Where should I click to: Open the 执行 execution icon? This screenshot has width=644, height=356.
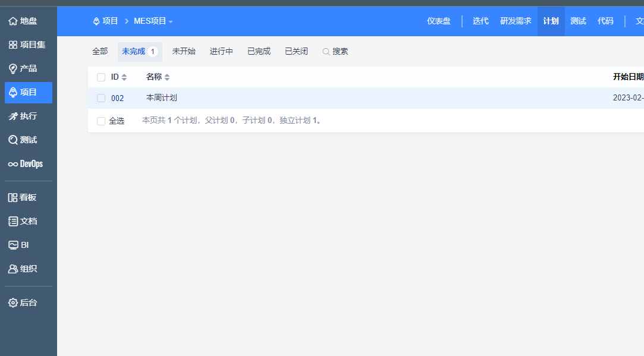[12, 116]
